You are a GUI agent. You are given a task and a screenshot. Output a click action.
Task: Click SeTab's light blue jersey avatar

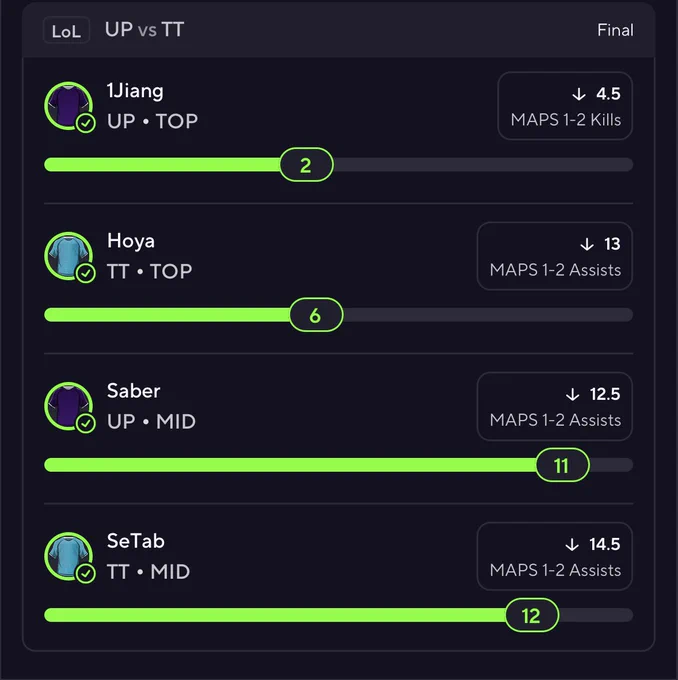click(68, 556)
